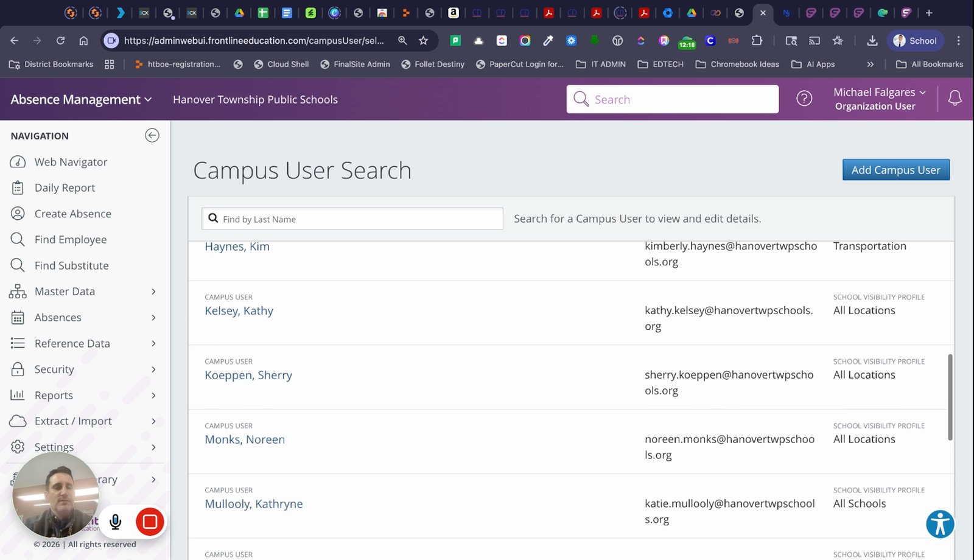Image resolution: width=974 pixels, height=560 pixels.
Task: Expand the Absences submenu chevron
Action: (153, 318)
